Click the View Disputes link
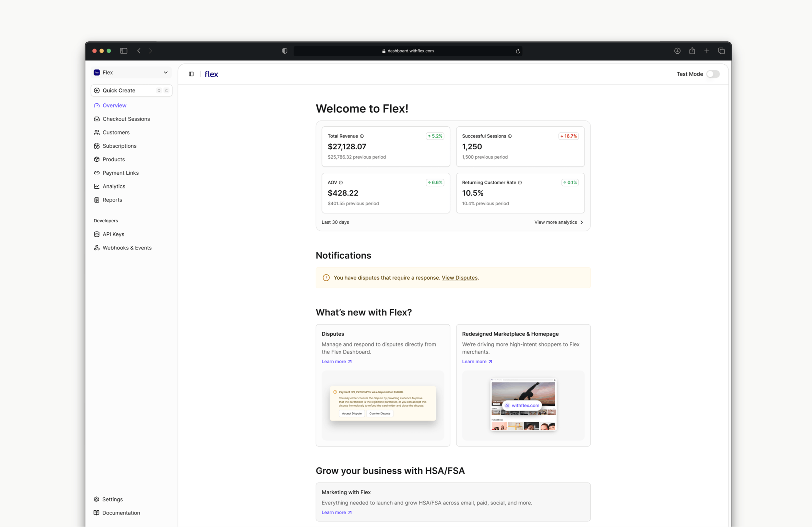The height and width of the screenshot is (527, 812). [x=460, y=278]
